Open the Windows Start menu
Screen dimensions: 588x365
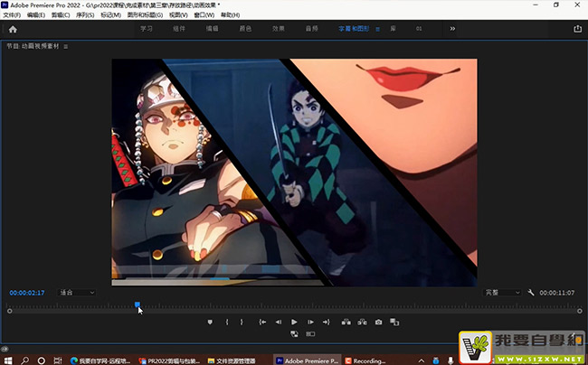(7, 360)
